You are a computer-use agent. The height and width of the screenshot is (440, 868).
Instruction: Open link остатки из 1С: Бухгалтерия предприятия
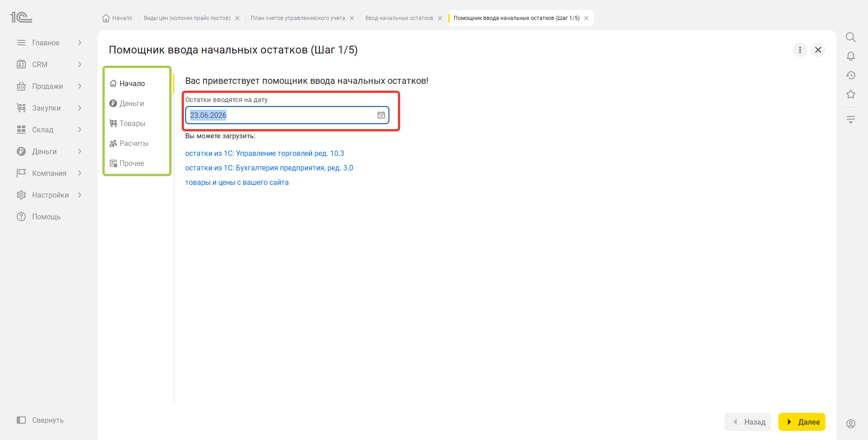point(269,168)
